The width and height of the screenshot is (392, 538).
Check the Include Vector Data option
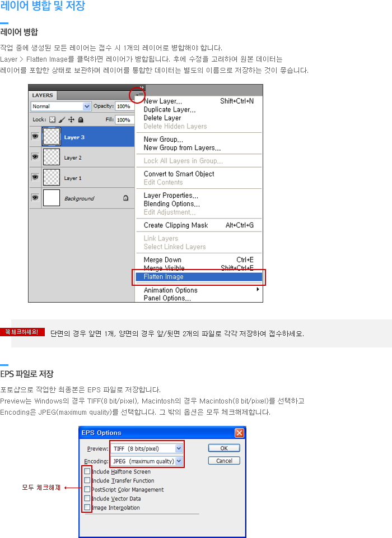coord(87,498)
